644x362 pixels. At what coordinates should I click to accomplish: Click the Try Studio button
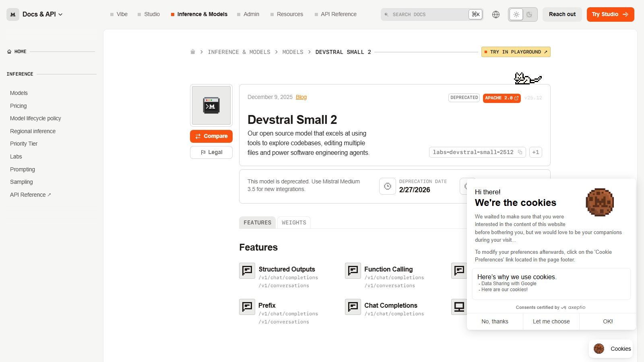click(610, 14)
